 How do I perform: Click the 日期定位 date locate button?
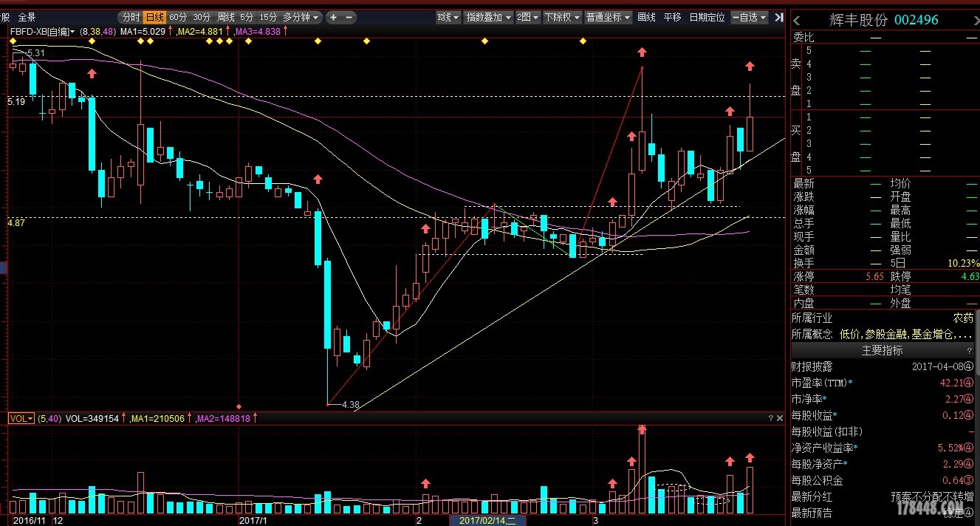[707, 17]
